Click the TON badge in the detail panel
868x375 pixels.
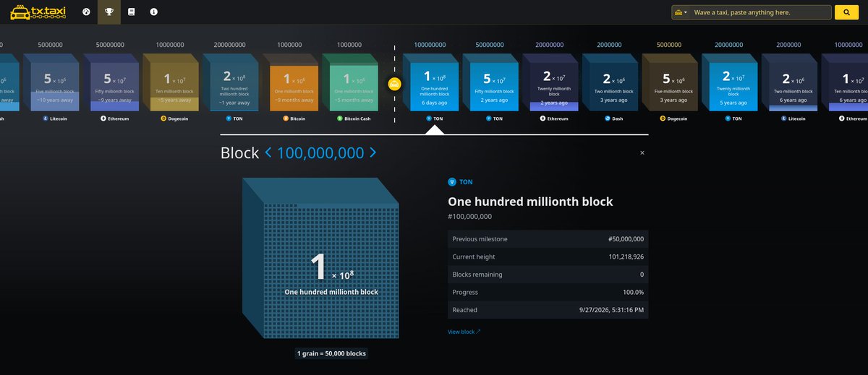[461, 182]
